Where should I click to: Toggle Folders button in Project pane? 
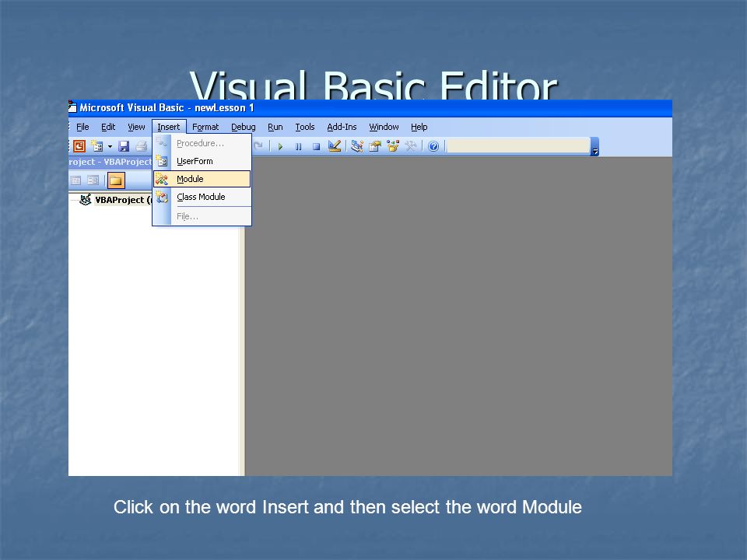click(116, 180)
